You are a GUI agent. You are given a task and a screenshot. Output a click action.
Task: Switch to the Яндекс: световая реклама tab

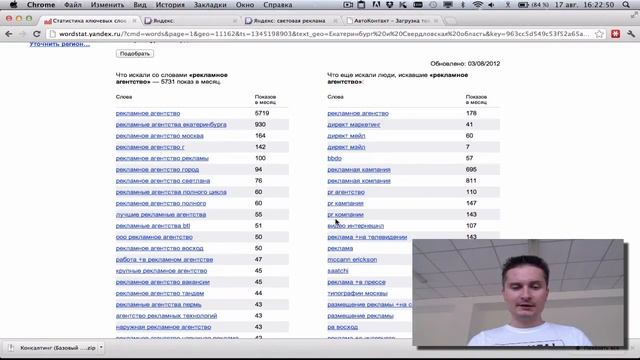pos(290,20)
